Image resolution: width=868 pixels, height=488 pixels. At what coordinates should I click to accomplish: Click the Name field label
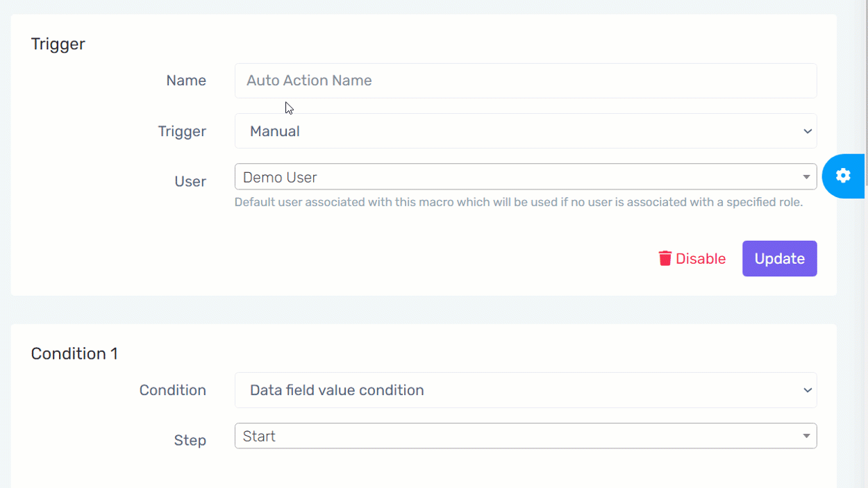(186, 81)
